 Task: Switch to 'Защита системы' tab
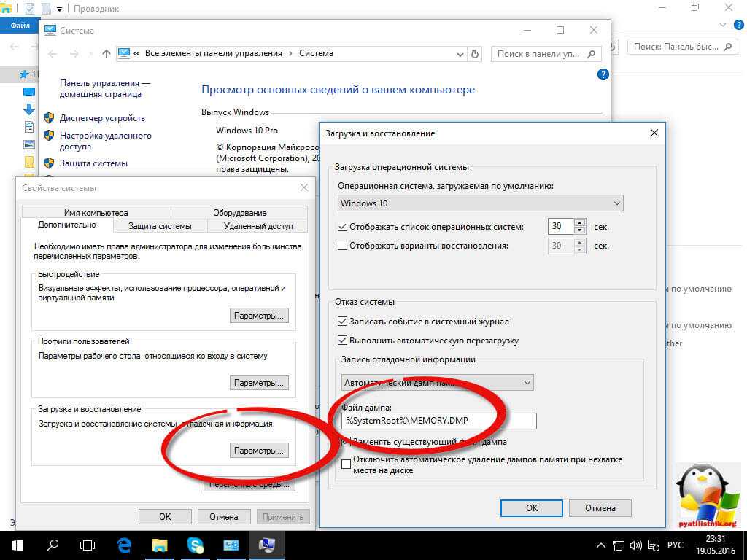point(160,226)
